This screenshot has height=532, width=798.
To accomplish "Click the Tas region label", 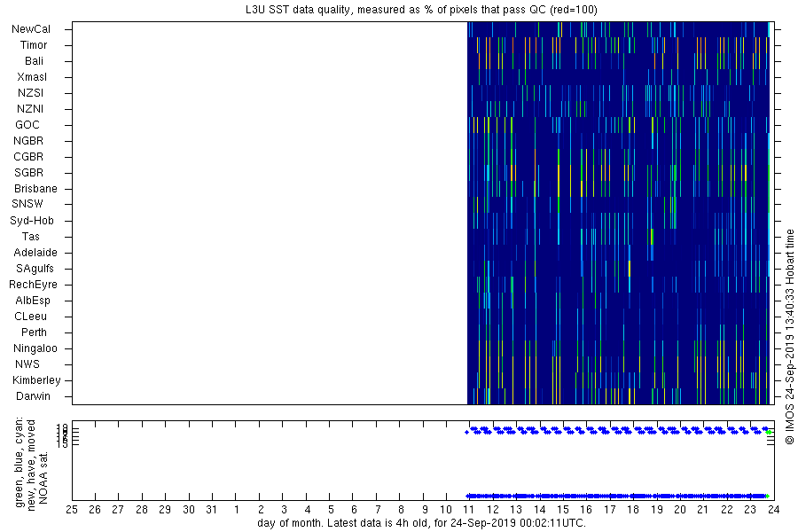I will click(30, 236).
